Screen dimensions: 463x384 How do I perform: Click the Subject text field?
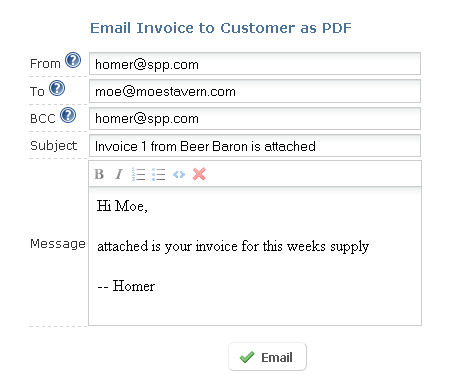point(255,146)
